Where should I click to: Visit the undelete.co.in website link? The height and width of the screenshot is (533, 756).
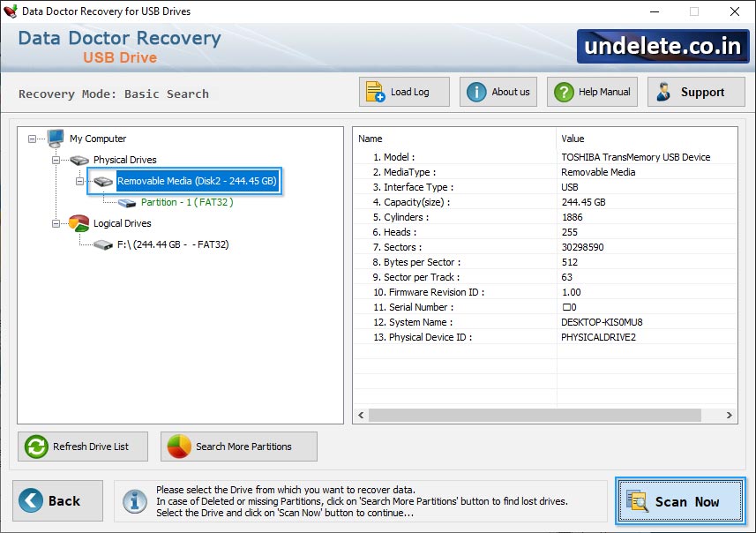pyautogui.click(x=661, y=46)
